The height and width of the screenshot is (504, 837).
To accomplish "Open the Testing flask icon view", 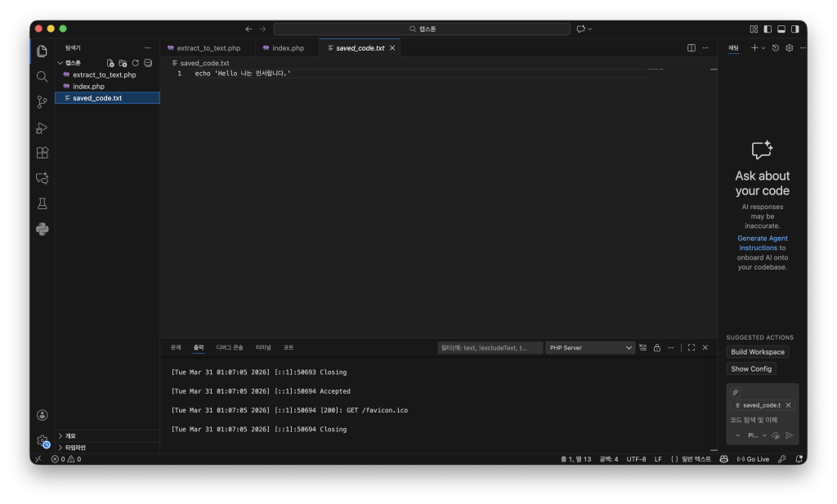I will coord(43,203).
